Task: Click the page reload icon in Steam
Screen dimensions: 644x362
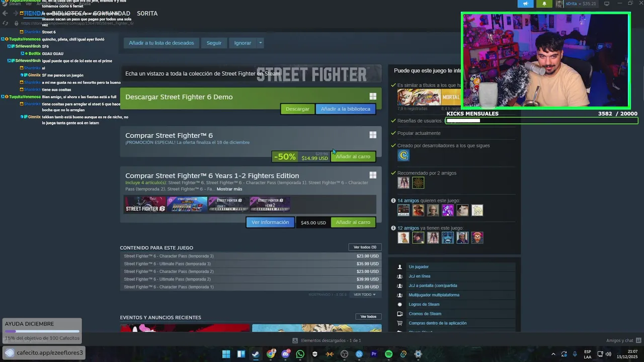Action: tap(5, 23)
